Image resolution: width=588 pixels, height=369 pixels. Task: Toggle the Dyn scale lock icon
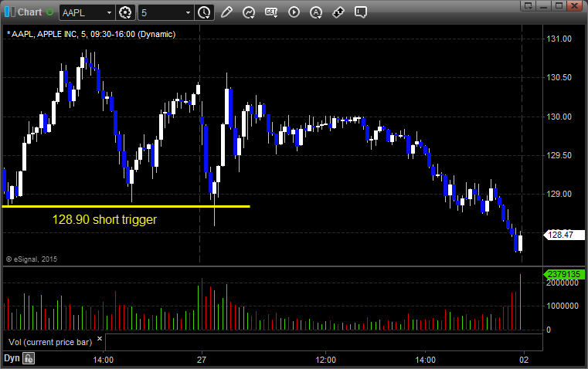[29, 358]
